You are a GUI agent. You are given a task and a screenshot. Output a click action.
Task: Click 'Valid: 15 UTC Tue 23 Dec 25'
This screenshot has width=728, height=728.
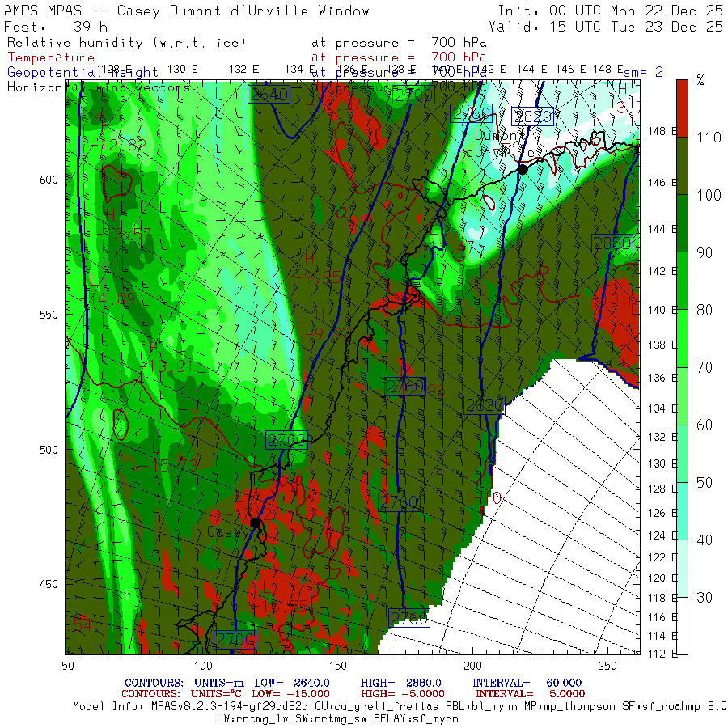click(605, 27)
